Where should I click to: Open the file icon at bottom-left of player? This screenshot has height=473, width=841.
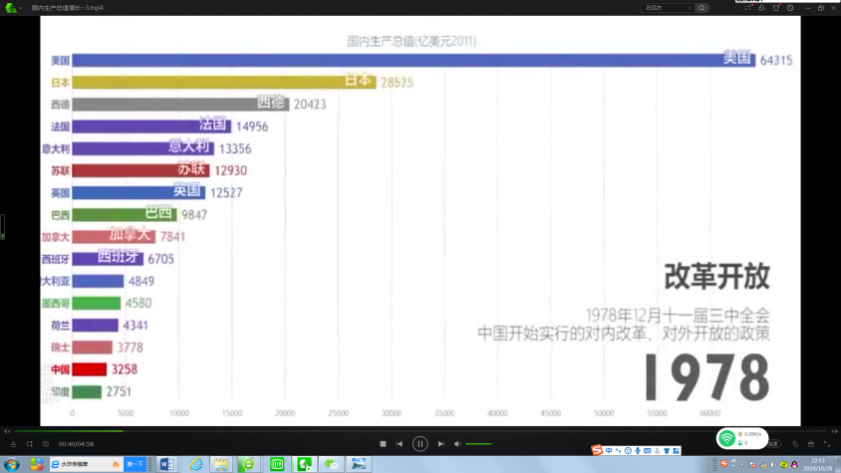[13, 444]
